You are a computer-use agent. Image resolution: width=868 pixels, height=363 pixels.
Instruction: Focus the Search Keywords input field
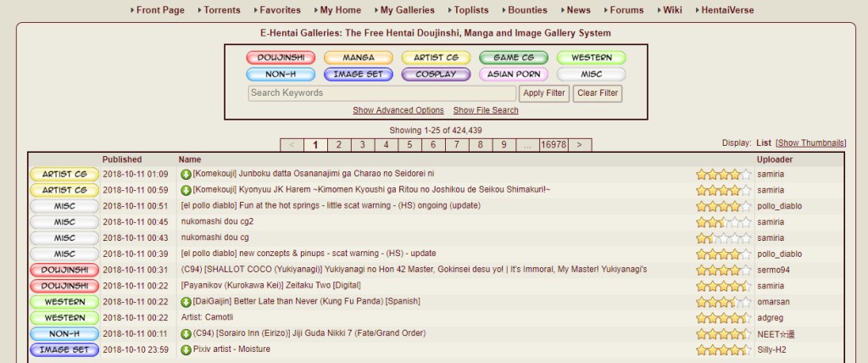click(382, 93)
